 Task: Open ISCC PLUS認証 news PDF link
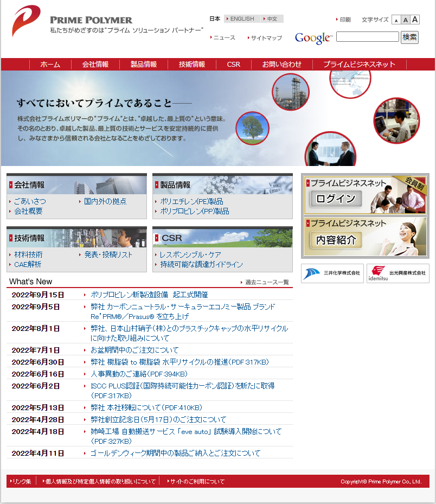[x=183, y=391]
